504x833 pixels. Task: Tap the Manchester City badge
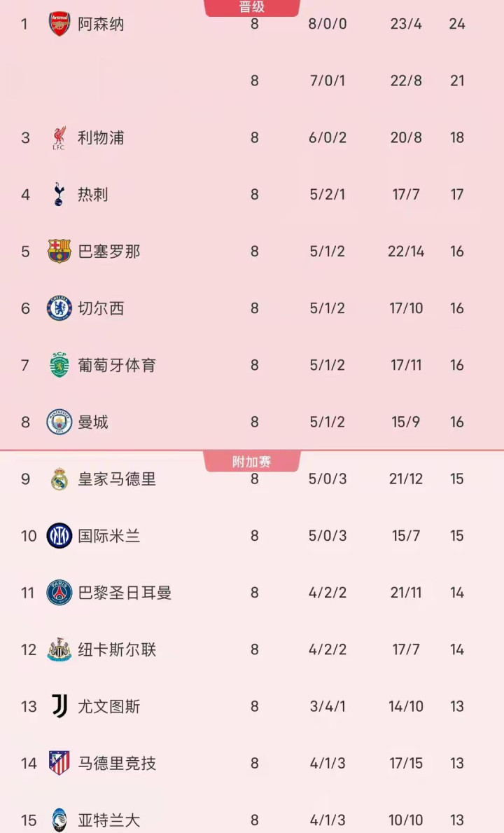[x=59, y=422]
